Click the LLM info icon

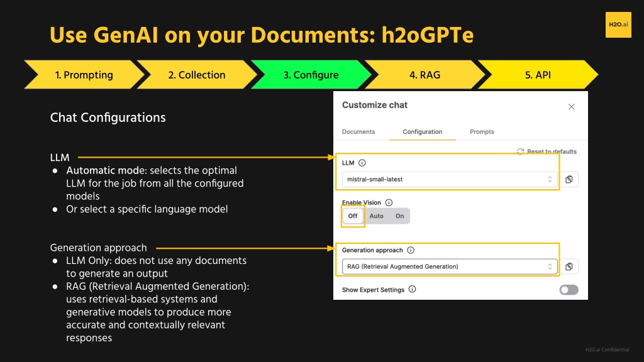362,163
